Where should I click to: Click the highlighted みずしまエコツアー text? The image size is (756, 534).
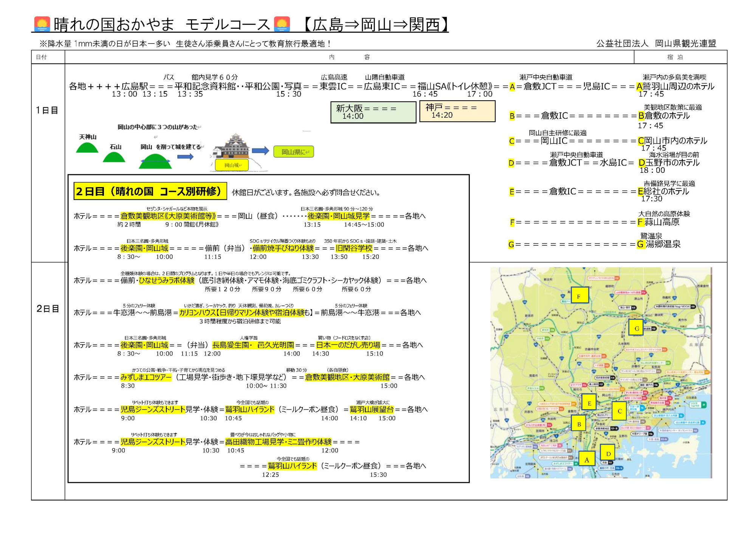coord(146,377)
